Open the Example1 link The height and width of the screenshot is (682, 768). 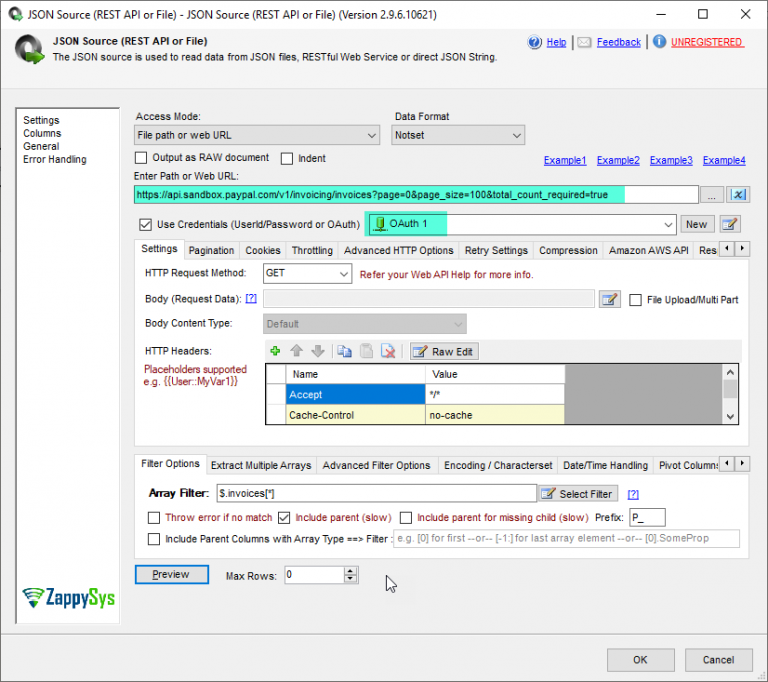click(565, 160)
